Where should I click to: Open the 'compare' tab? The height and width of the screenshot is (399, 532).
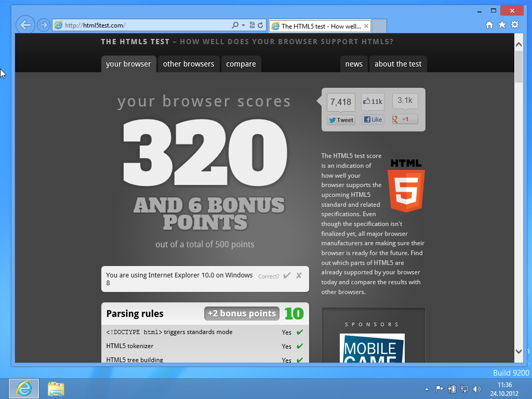[241, 64]
